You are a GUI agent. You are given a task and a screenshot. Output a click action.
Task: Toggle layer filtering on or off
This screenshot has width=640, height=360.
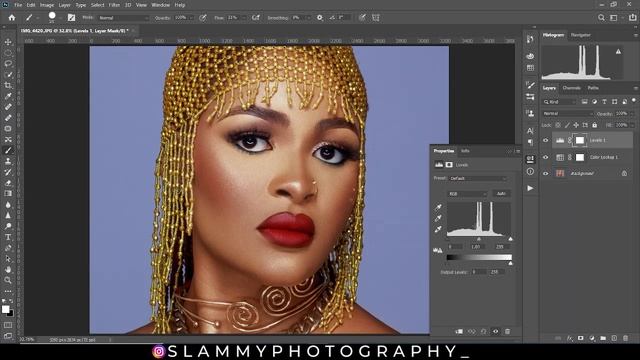[633, 100]
